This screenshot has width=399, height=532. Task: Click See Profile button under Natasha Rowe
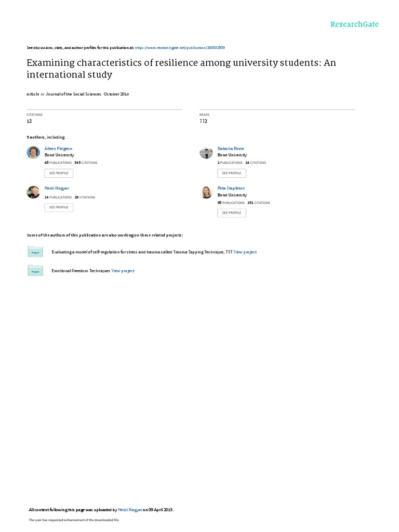pos(232,173)
